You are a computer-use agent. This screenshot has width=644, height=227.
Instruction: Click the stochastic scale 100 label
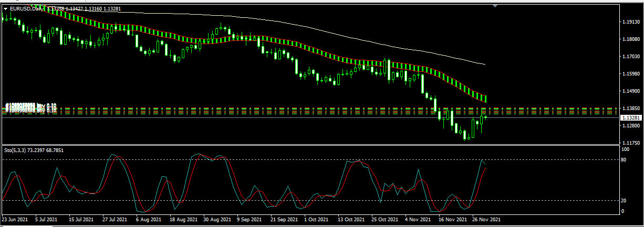(x=625, y=149)
